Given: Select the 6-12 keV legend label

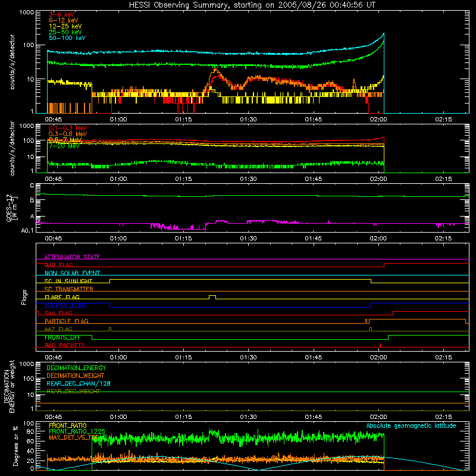Looking at the screenshot, I should (x=64, y=20).
